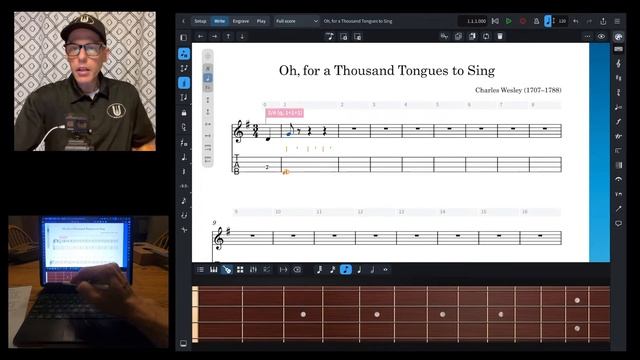Rewind playback to the beginning
Viewport: 640px width, 360px height.
pos(495,21)
